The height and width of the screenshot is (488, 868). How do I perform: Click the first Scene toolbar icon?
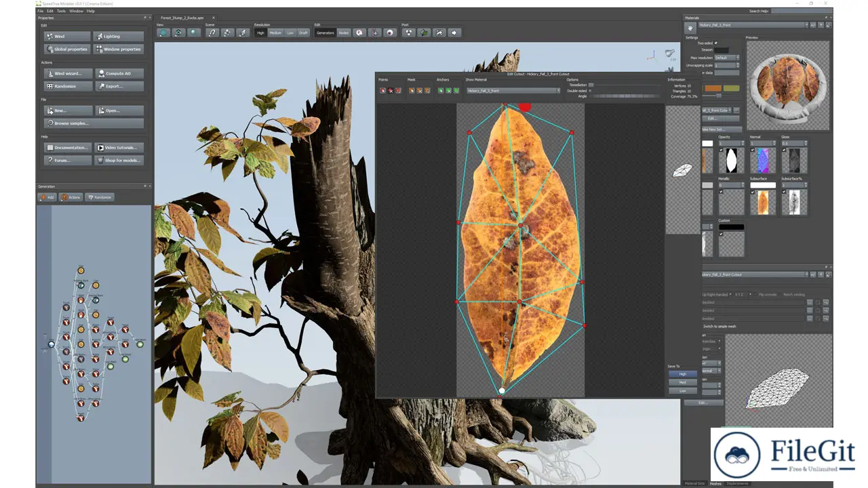click(x=212, y=33)
